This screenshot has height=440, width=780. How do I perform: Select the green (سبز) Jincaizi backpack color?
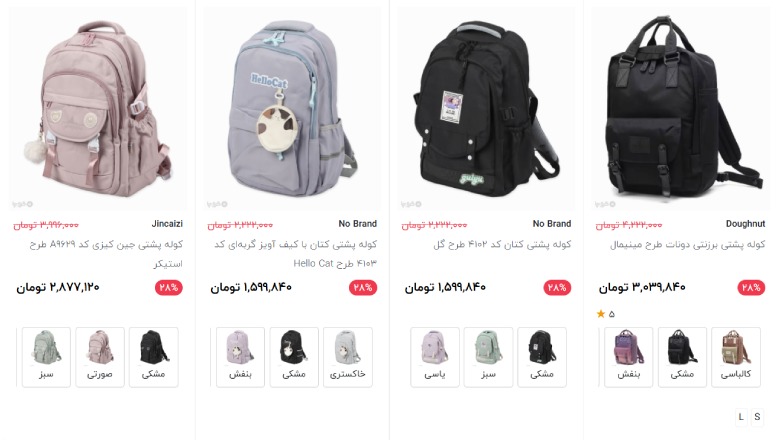click(46, 357)
